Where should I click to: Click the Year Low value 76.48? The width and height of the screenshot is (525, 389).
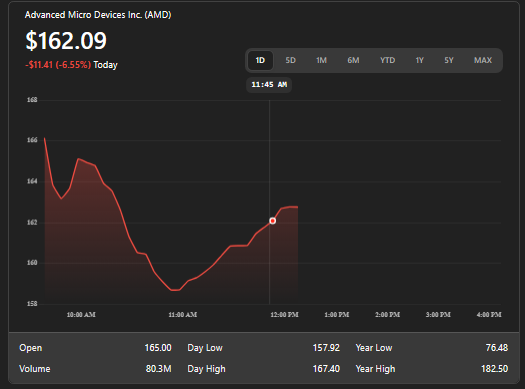497,348
